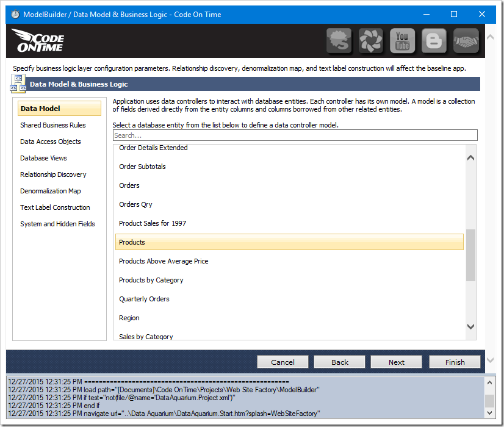
Task: Click the log line starting 'navigate url='
Action: coord(164,414)
